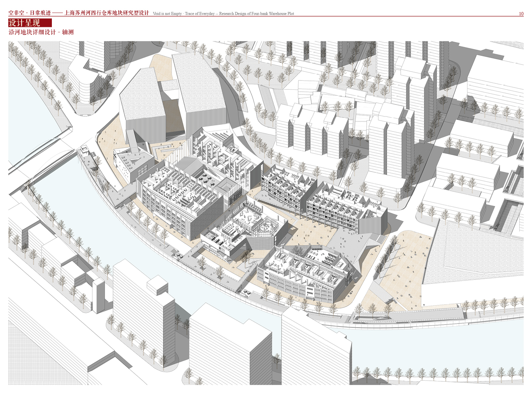Click page number 10
This screenshot has height=399, width=532.
pos(521,14)
